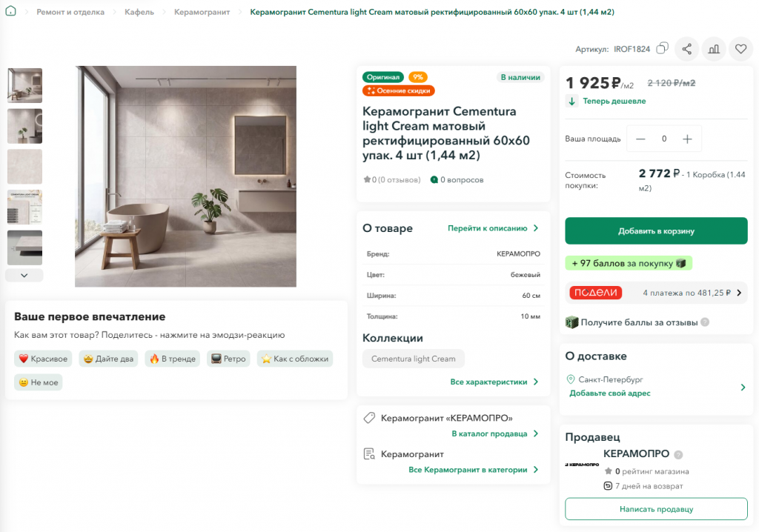Image resolution: width=759 pixels, height=532 pixels.
Task: Click the help icon next to КЕРАМОПРО seller
Action: pos(679,454)
